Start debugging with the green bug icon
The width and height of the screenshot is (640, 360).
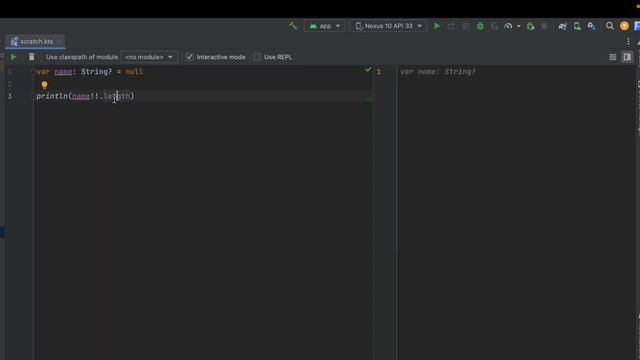[x=480, y=26]
